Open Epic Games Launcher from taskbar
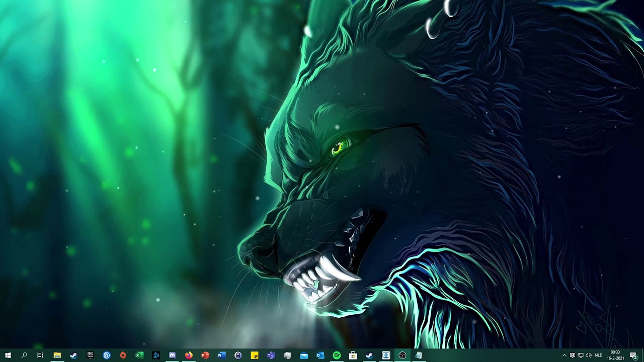This screenshot has height=362, width=644. pyautogui.click(x=90, y=355)
